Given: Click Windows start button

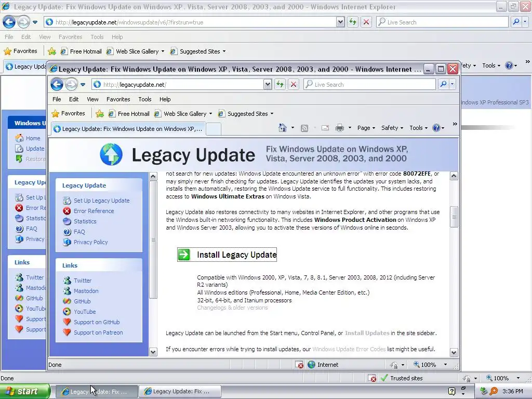Looking at the screenshot, I should (25, 391).
